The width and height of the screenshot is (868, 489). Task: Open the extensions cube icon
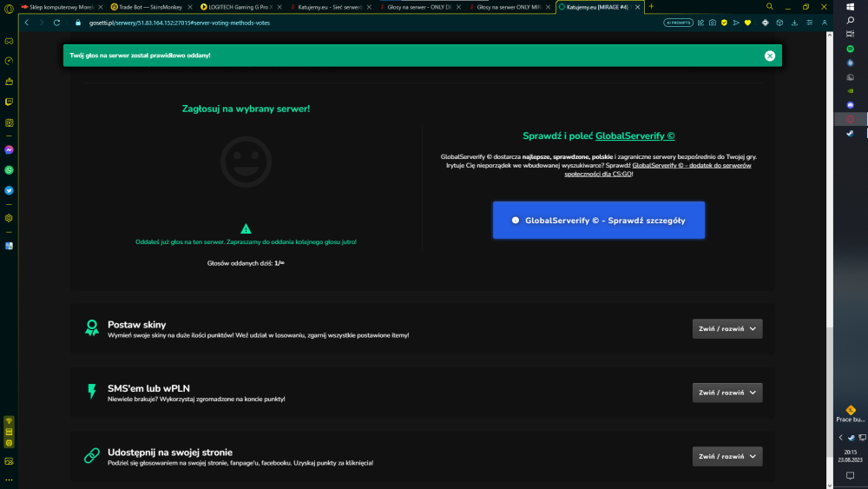779,23
